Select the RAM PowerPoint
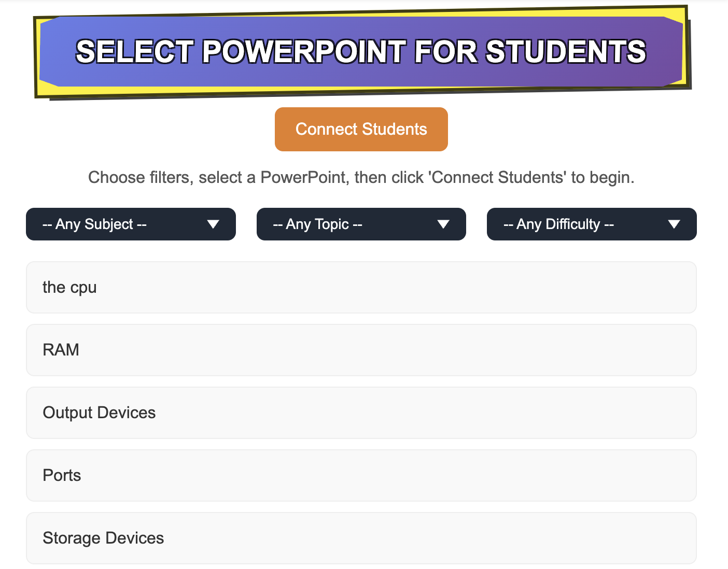Image resolution: width=728 pixels, height=569 pixels. (x=361, y=350)
